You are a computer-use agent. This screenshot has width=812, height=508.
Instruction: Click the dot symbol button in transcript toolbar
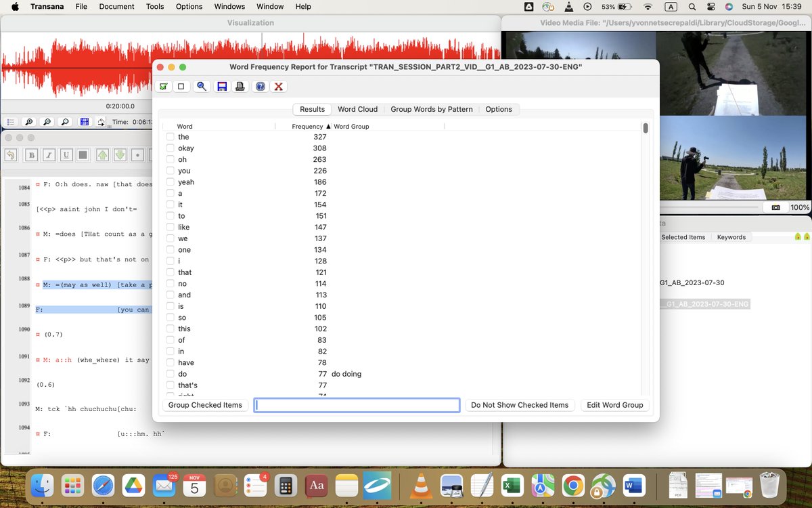pyautogui.click(x=137, y=154)
